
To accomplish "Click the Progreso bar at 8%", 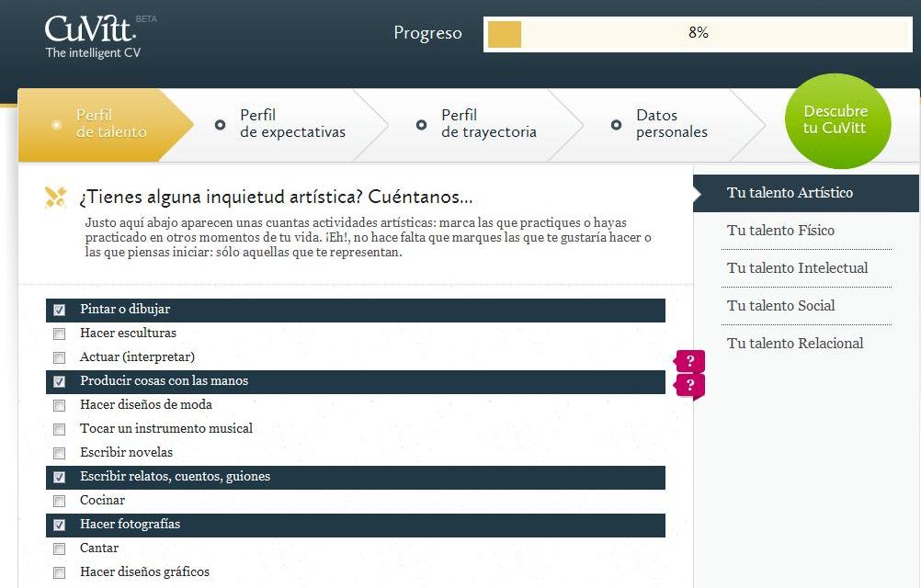I will tap(697, 34).
